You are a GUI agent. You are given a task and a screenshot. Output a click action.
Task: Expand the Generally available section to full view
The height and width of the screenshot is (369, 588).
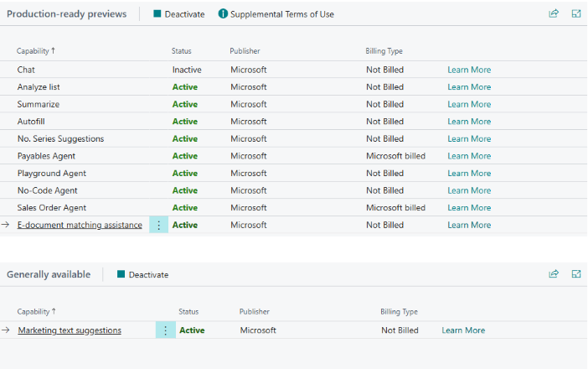(576, 274)
